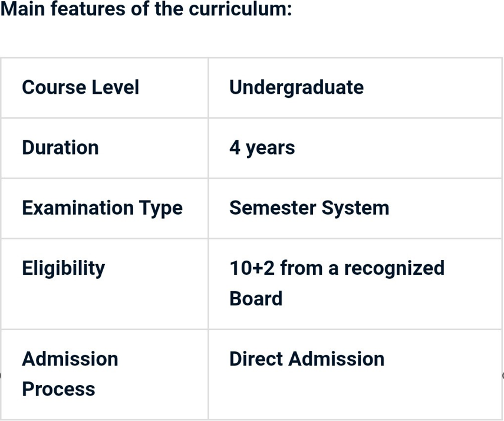Select the 'Examination Type' label cell
This screenshot has height=421, width=504.
coord(102,208)
